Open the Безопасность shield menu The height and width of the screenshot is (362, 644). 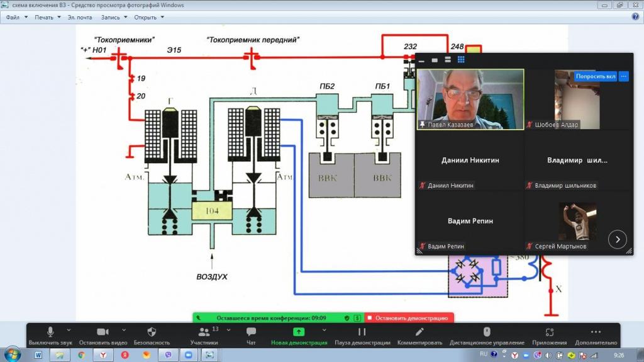pos(152,336)
